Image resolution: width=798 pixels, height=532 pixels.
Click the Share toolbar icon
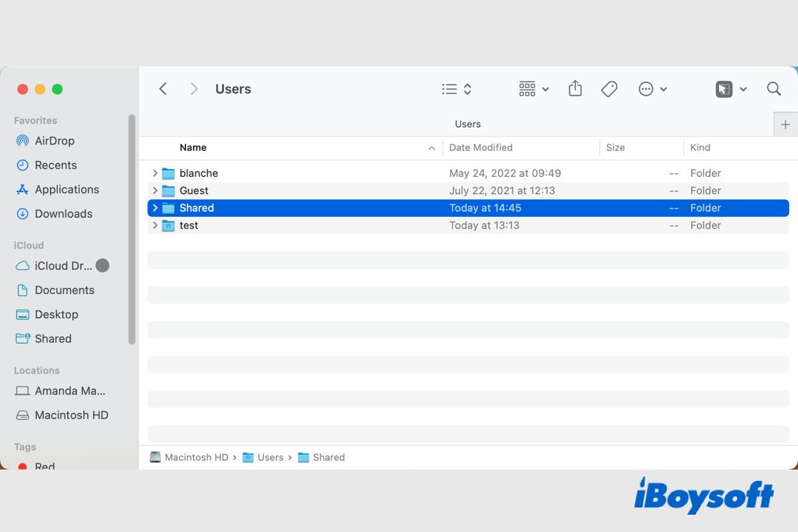(x=575, y=88)
